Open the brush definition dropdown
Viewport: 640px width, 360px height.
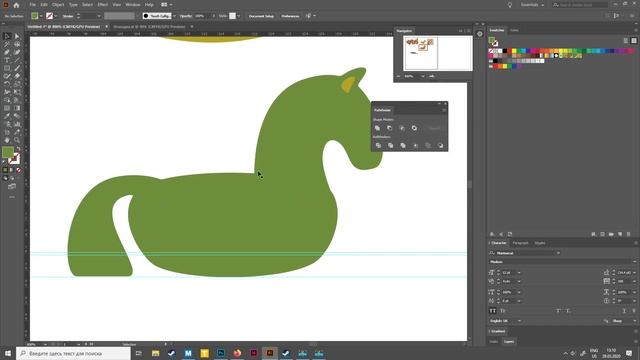coord(174,16)
